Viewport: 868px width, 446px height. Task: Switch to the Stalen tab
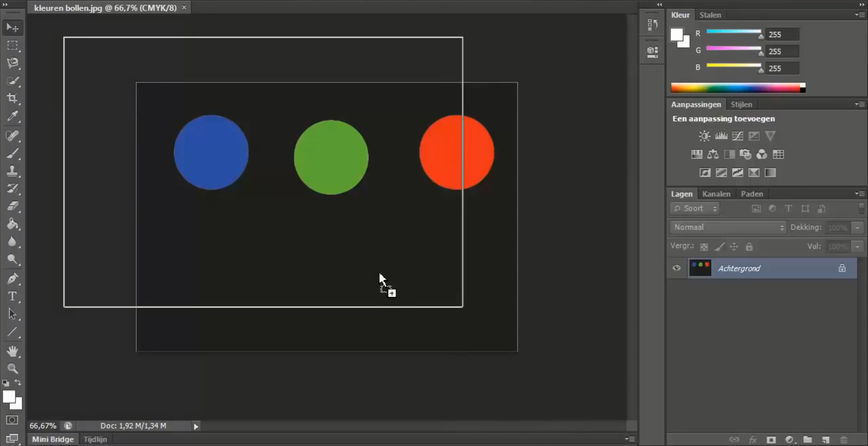coord(710,15)
